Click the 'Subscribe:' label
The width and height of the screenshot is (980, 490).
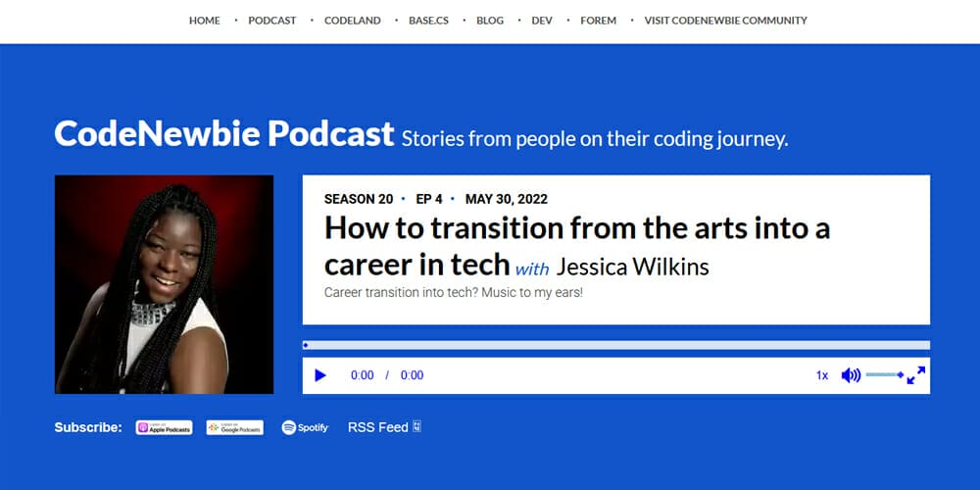point(88,427)
